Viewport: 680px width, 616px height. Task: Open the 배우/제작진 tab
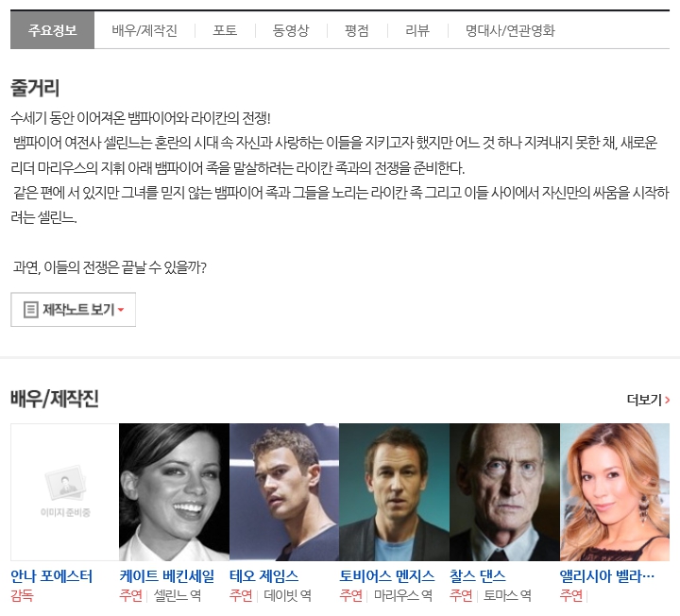[x=144, y=30]
